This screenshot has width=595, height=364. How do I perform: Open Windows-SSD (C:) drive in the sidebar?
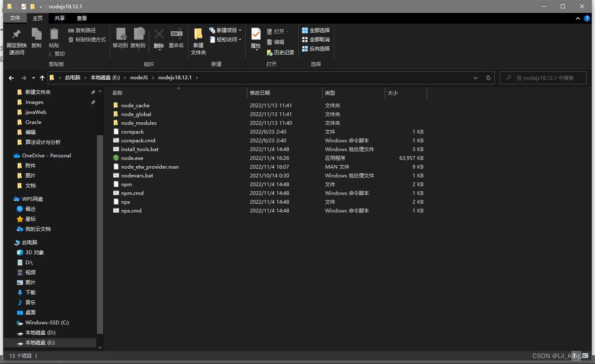click(x=47, y=323)
